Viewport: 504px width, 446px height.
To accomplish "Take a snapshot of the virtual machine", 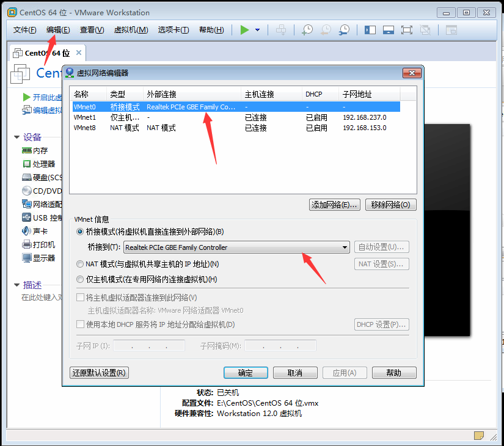I will point(307,30).
